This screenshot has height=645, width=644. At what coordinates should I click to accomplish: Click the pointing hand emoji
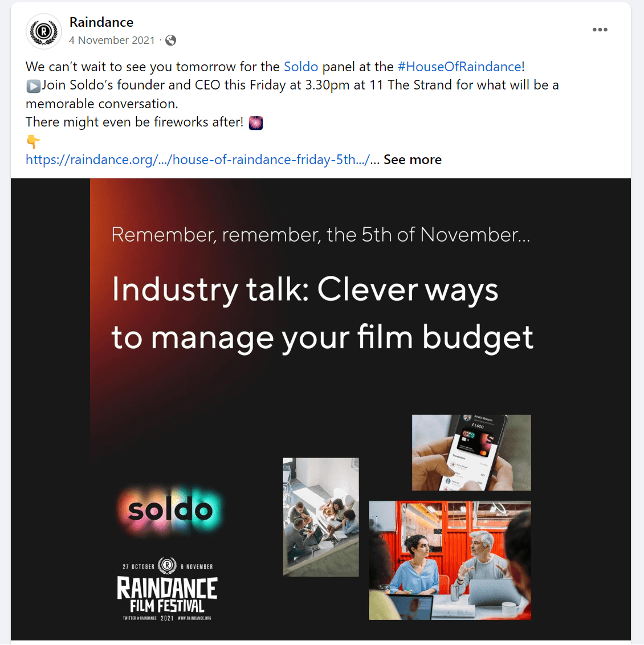pos(33,141)
